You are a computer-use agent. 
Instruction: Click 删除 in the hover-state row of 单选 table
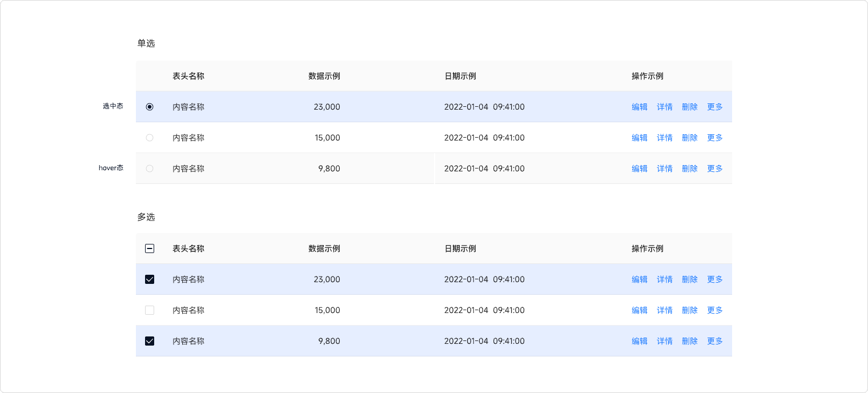(x=689, y=169)
